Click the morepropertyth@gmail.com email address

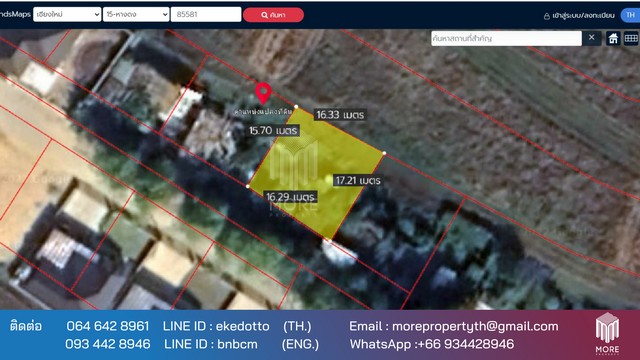[x=475, y=326]
